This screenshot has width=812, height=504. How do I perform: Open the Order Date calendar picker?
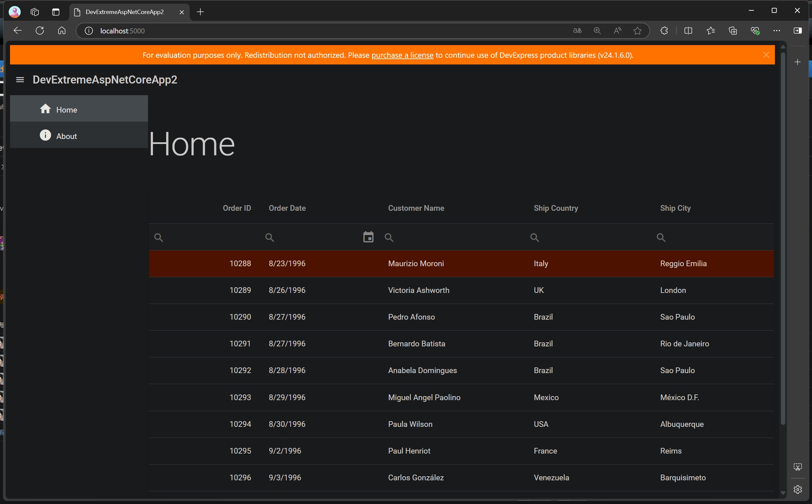coord(368,237)
